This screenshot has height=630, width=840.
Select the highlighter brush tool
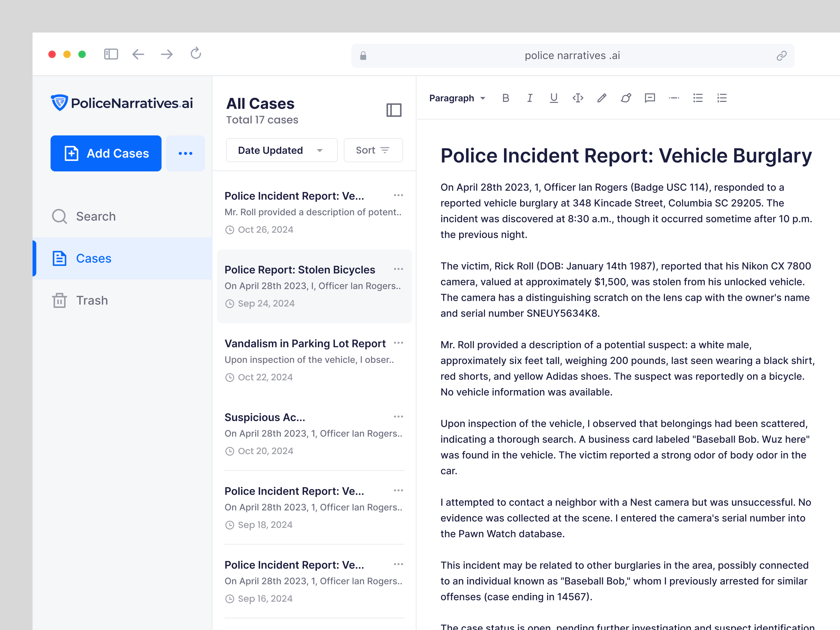pos(626,98)
